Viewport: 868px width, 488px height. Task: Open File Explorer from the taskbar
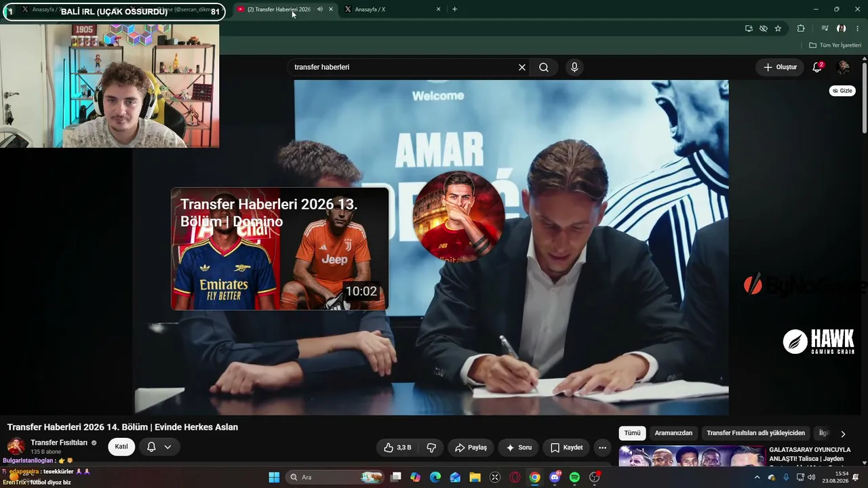point(475,477)
